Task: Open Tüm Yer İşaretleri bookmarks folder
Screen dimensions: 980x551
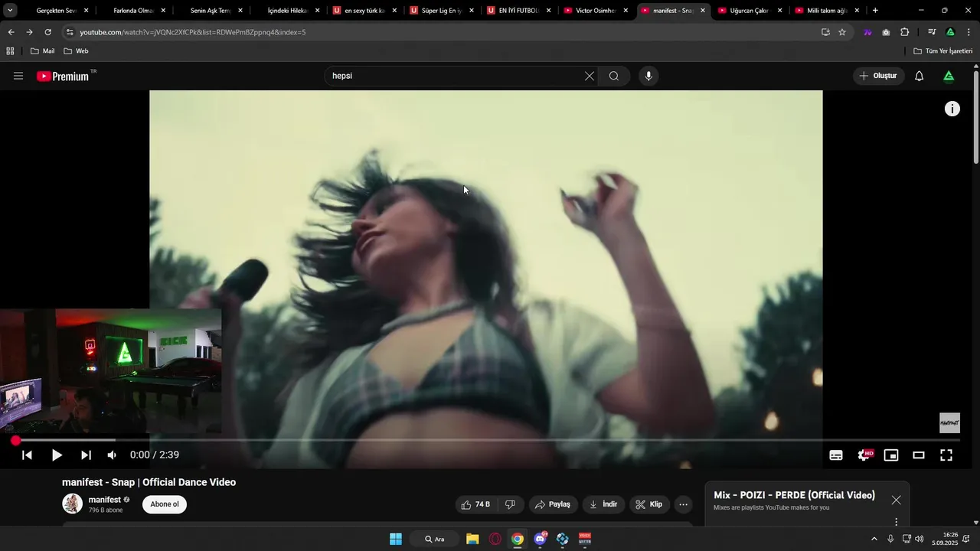Action: click(942, 51)
